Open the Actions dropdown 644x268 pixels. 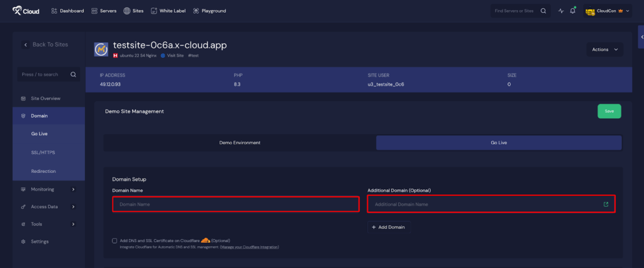click(604, 49)
